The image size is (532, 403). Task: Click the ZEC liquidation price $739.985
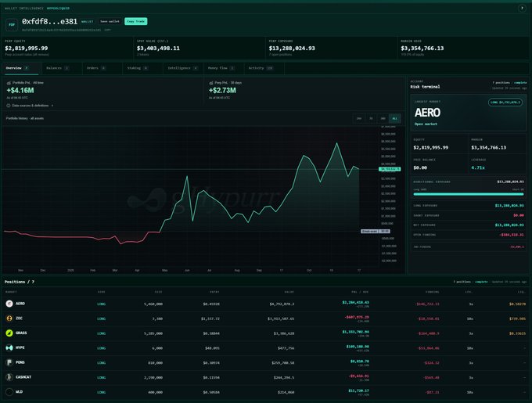coord(517,318)
